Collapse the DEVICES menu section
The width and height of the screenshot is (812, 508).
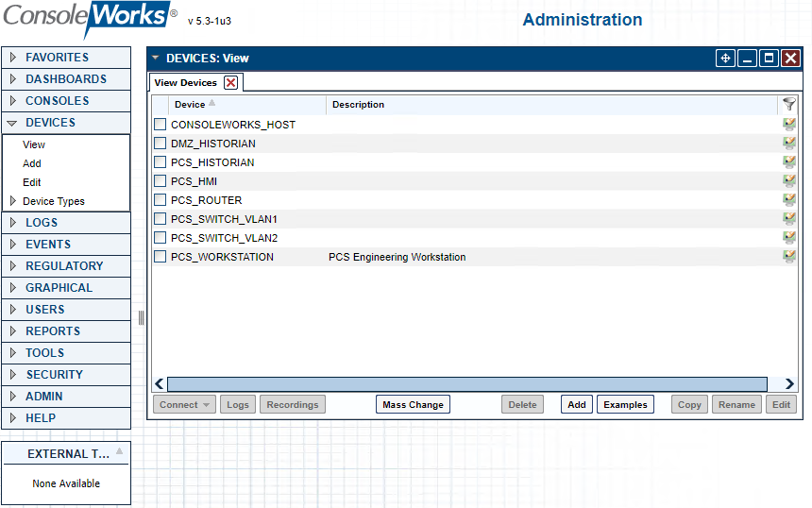click(x=66, y=123)
